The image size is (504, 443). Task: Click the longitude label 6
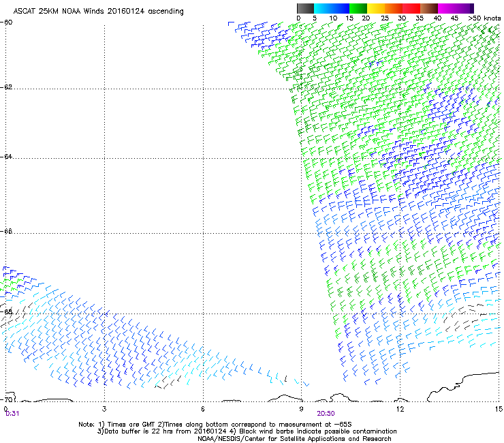203,409
